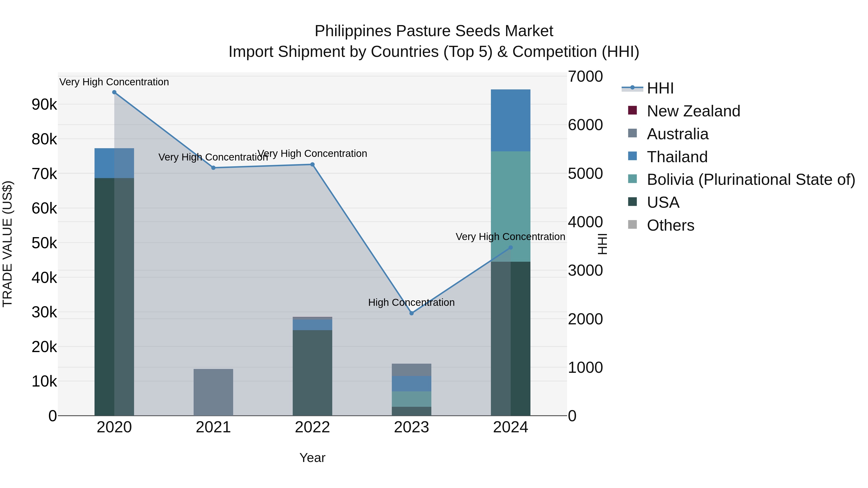This screenshot has width=868, height=488.
Task: Click the New Zealand maroon color swatch
Action: tap(632, 110)
